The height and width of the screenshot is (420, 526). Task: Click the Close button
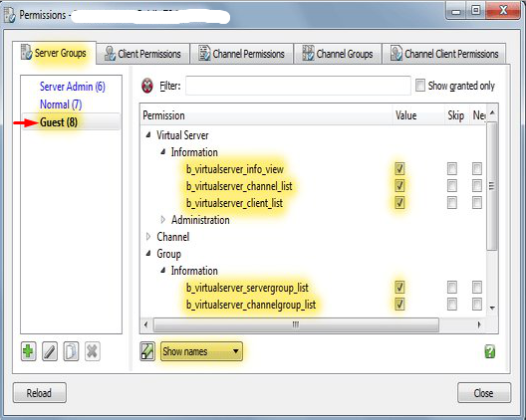point(484,392)
